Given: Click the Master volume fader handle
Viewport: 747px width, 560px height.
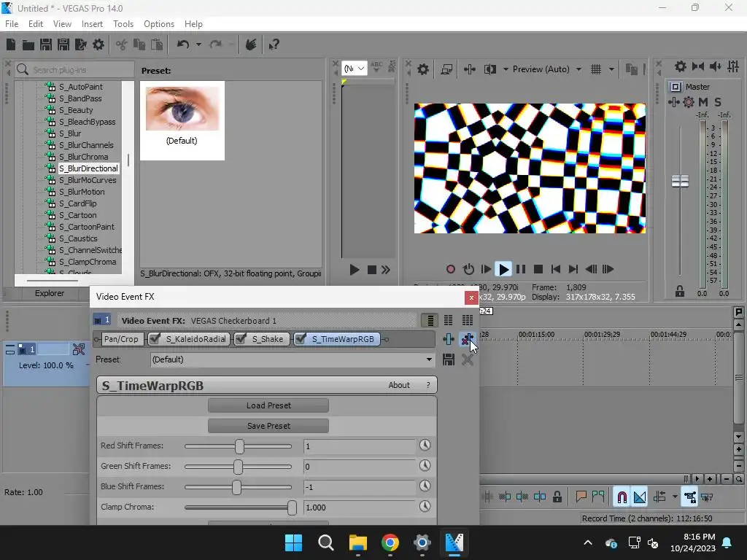Looking at the screenshot, I should coord(680,182).
